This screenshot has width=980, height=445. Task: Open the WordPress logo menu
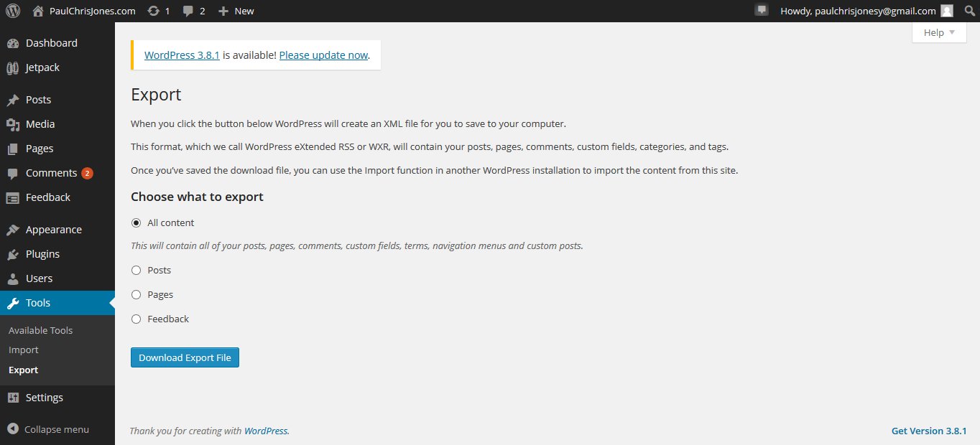click(13, 11)
